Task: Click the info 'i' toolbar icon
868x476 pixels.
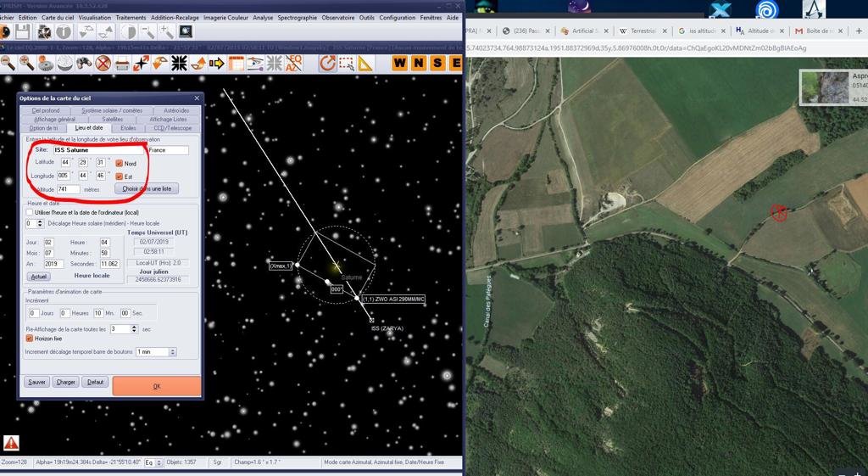Action: [63, 31]
